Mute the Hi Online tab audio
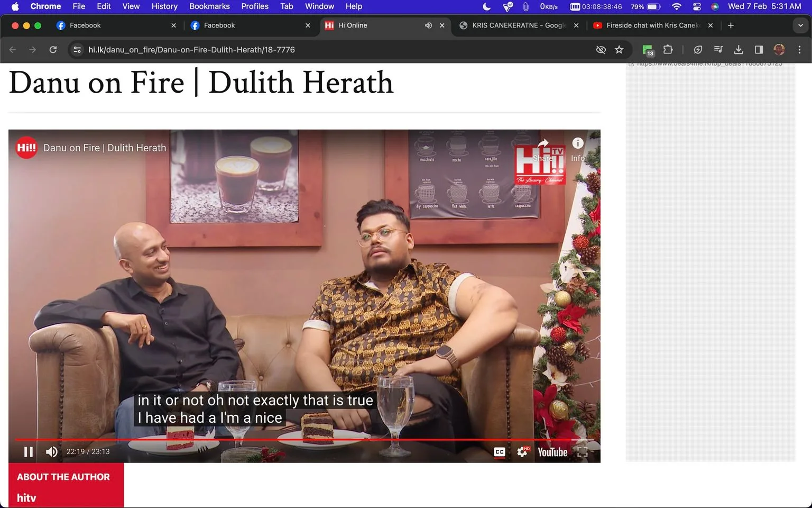The width and height of the screenshot is (812, 508). pos(428,25)
